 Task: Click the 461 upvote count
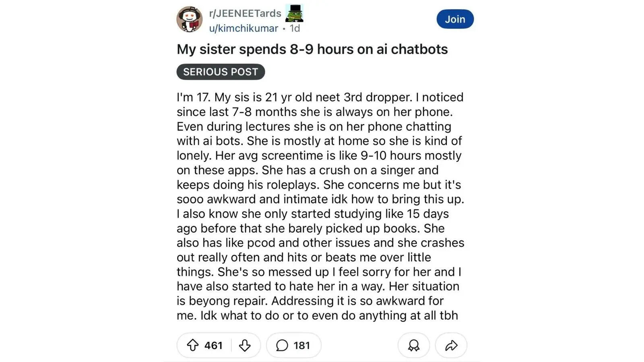tap(213, 345)
